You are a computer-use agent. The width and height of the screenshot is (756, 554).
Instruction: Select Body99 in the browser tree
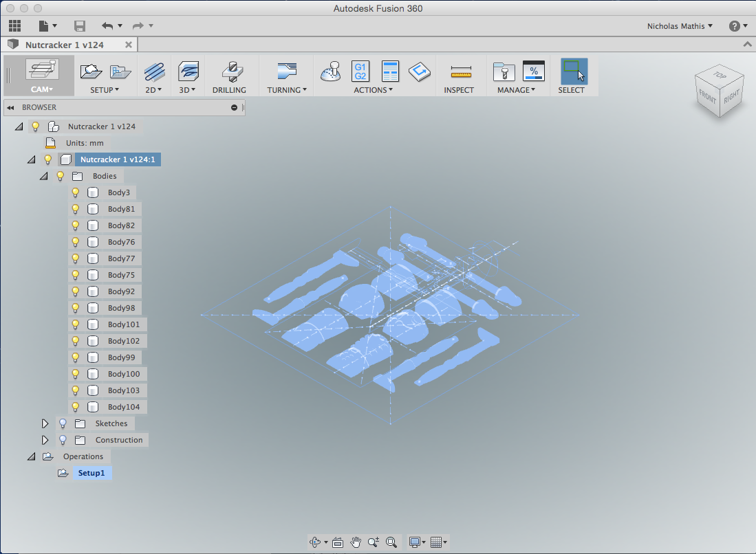(122, 357)
